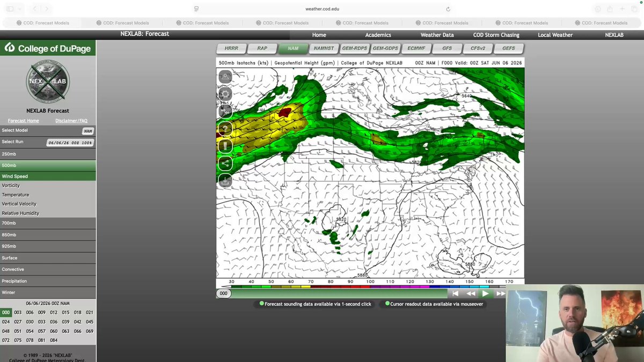The width and height of the screenshot is (644, 362).
Task: Open the Weather Data menu
Action: [x=437, y=35]
